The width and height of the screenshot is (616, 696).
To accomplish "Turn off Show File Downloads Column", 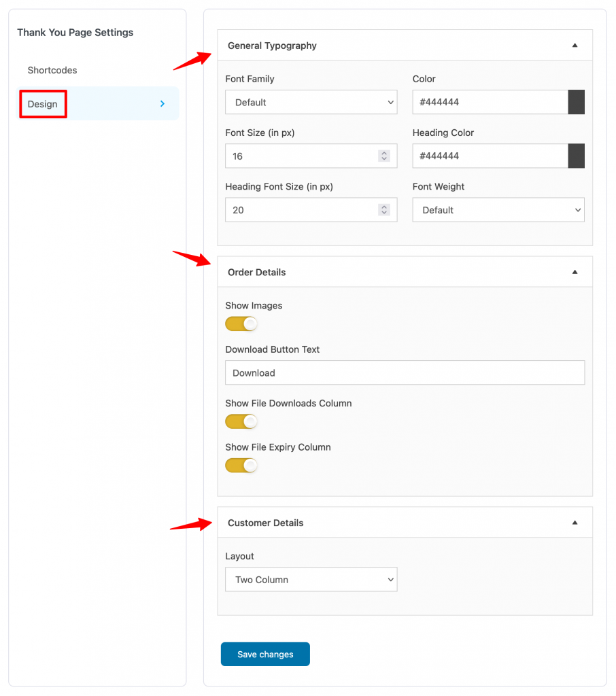I will [241, 421].
